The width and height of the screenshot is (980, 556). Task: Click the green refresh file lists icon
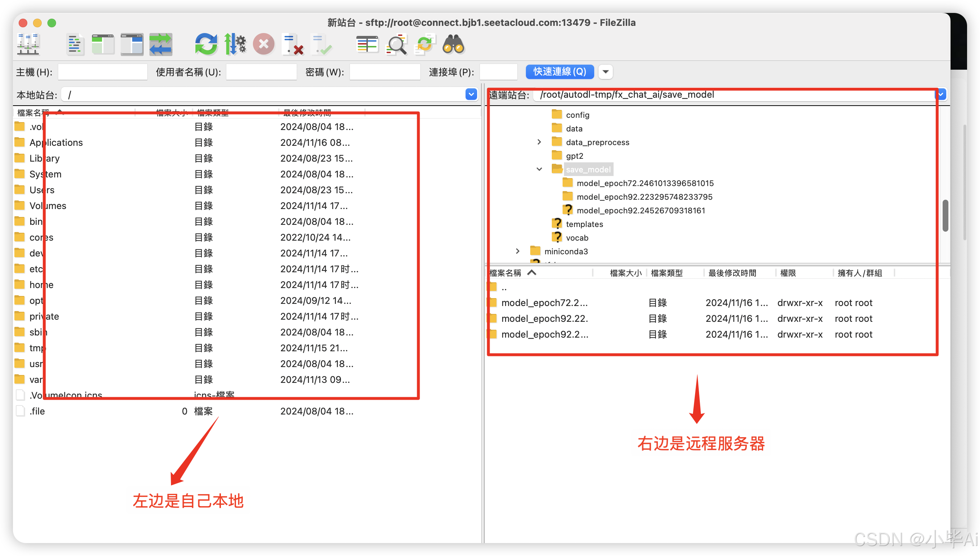206,45
